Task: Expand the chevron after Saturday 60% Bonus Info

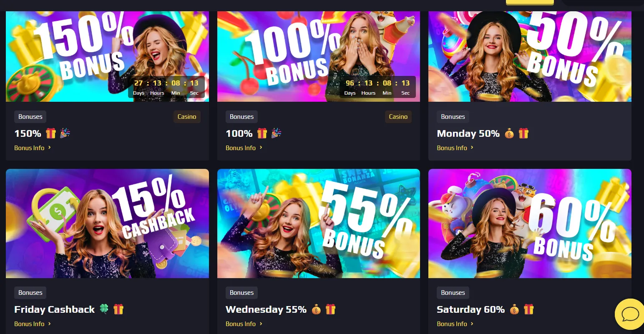Action: click(x=472, y=324)
